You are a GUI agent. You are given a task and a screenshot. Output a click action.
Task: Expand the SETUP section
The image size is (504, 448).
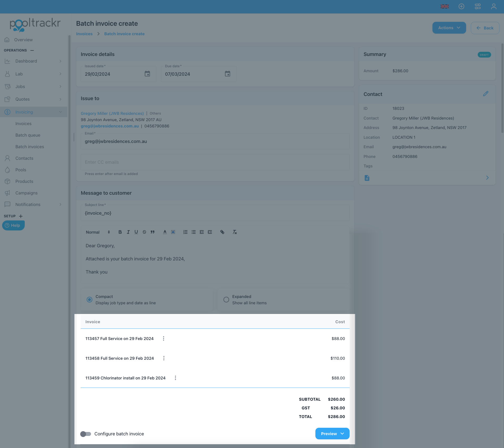pyautogui.click(x=21, y=216)
